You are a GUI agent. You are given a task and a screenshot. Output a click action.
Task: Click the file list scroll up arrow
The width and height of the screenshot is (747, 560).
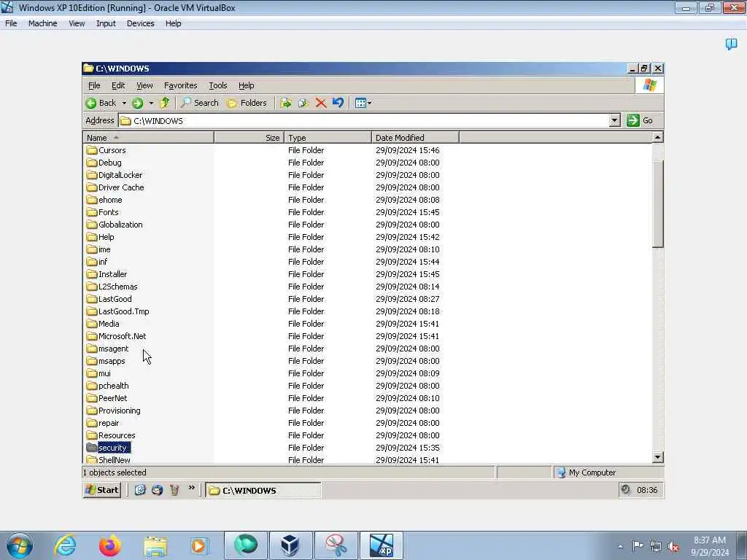coord(657,138)
